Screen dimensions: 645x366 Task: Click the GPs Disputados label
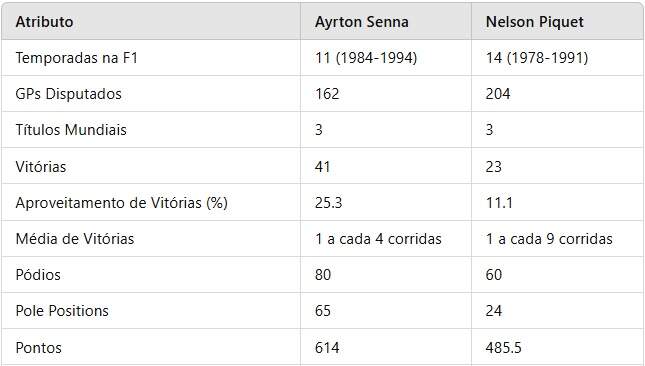click(68, 94)
